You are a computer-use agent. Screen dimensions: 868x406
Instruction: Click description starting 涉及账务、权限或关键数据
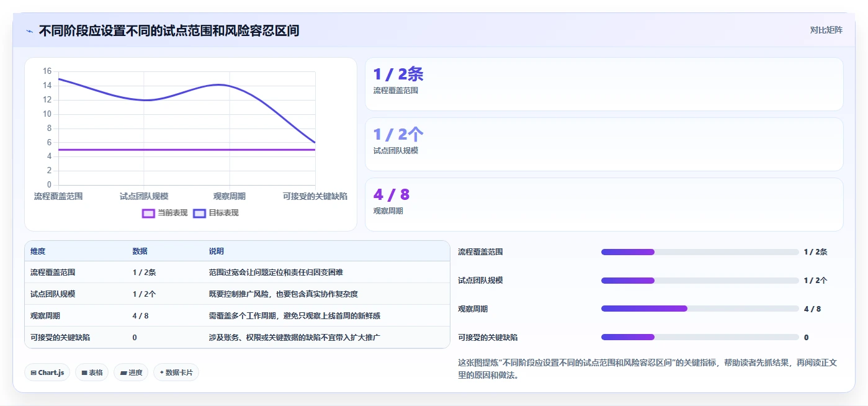(294, 338)
